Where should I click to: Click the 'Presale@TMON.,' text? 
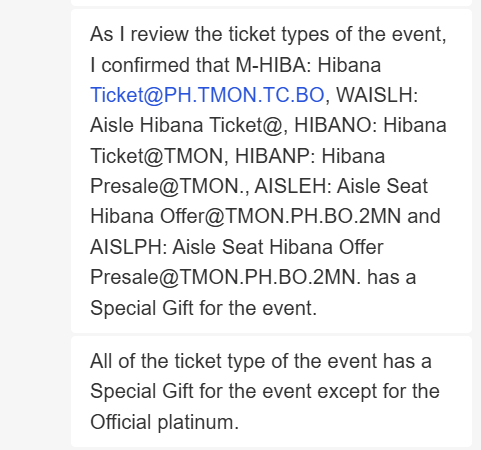coord(170,186)
